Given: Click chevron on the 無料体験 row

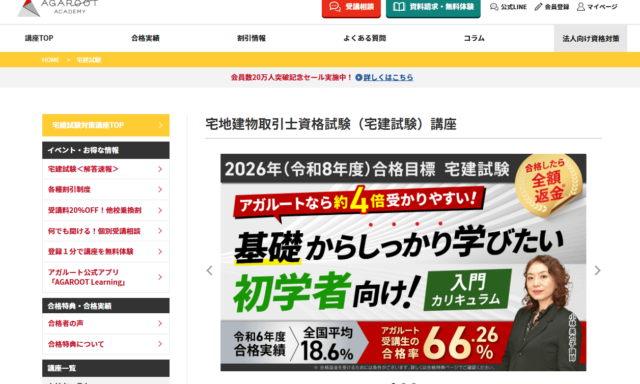Looking at the screenshot, I should [x=160, y=251].
